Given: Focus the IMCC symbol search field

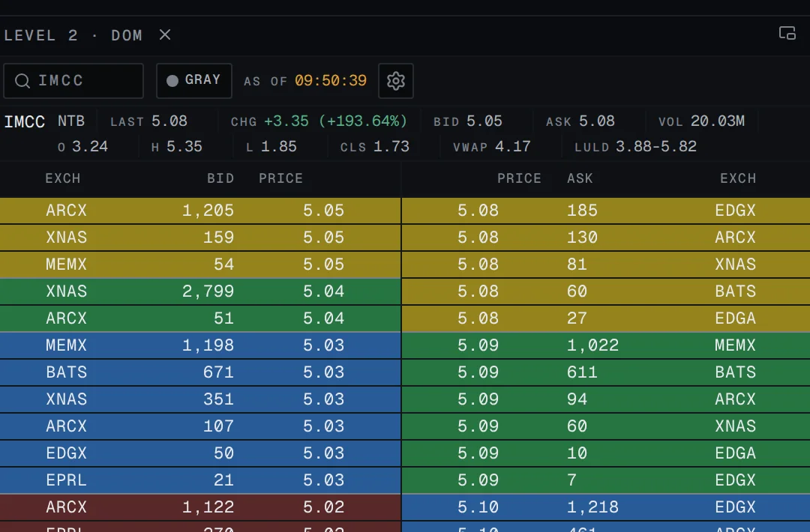Looking at the screenshot, I should [73, 81].
